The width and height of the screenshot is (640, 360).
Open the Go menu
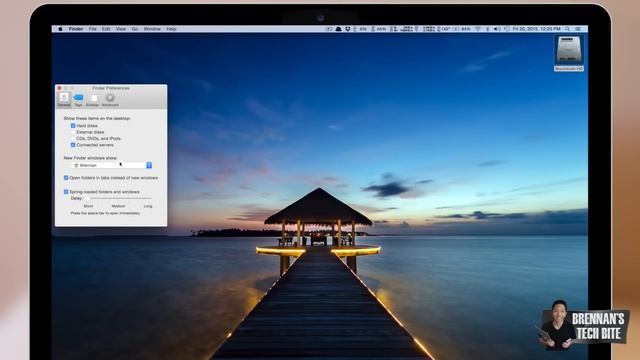pos(135,29)
